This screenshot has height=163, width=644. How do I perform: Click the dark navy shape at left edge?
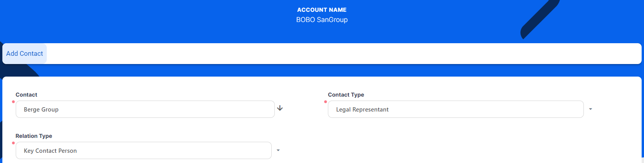(x=16, y=69)
